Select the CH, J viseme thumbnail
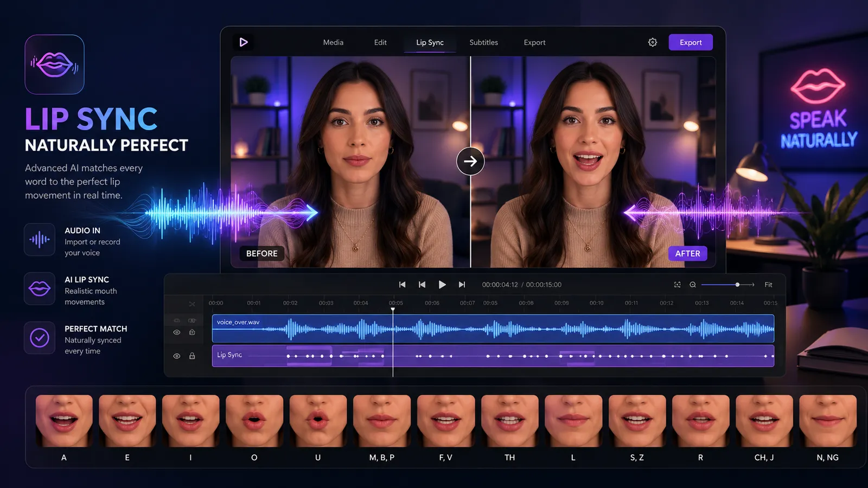This screenshot has height=488, width=868. click(764, 421)
